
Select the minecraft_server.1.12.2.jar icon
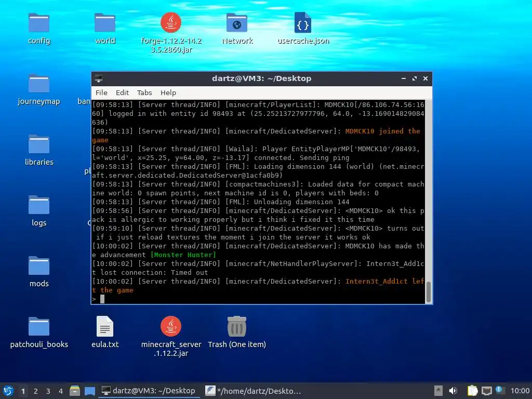pyautogui.click(x=170, y=327)
